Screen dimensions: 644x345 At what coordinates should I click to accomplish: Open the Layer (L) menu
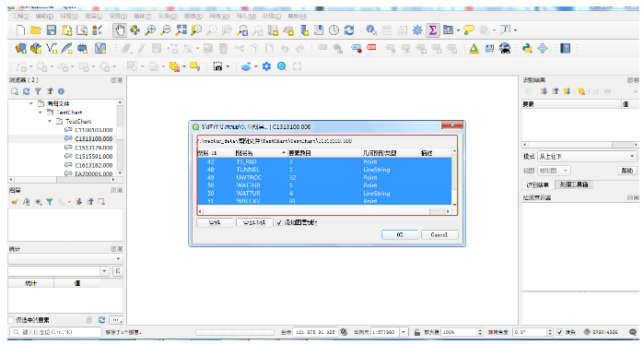click(x=94, y=16)
